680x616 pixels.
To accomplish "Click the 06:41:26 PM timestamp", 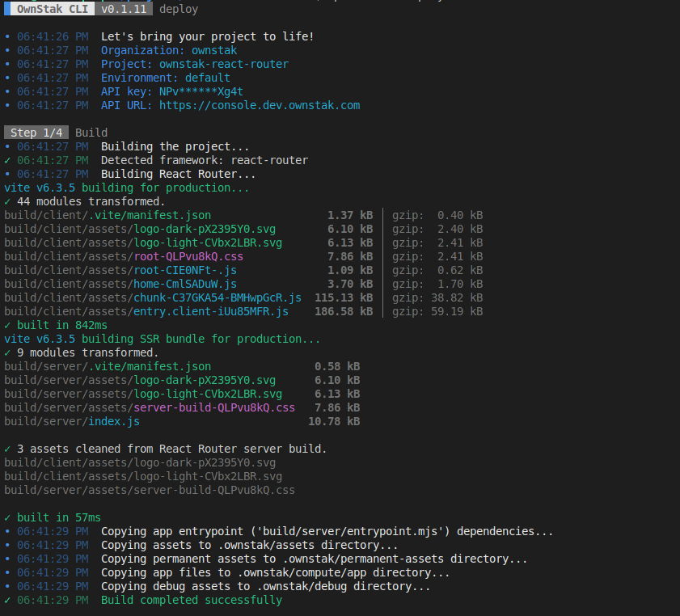I will tap(53, 36).
